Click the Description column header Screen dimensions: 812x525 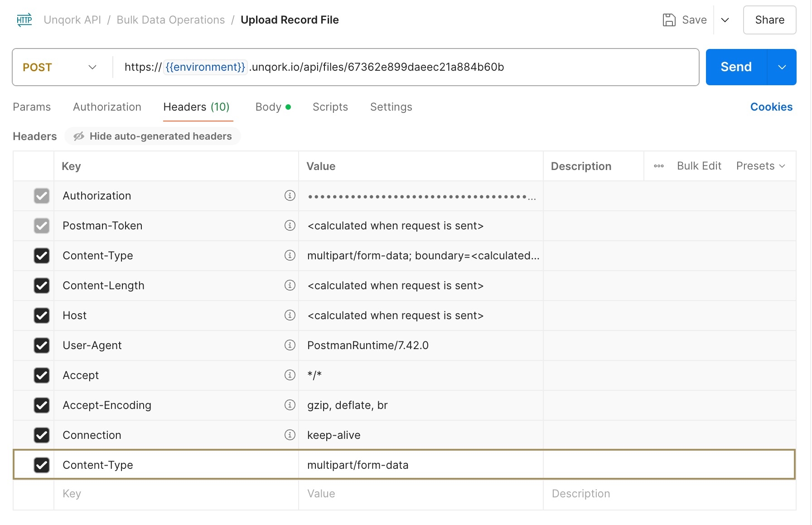click(581, 166)
